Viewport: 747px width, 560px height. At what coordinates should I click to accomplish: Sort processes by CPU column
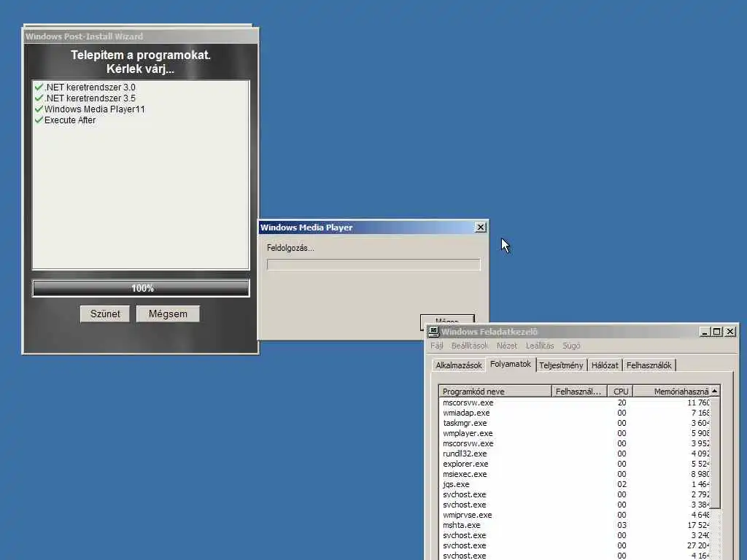click(620, 392)
